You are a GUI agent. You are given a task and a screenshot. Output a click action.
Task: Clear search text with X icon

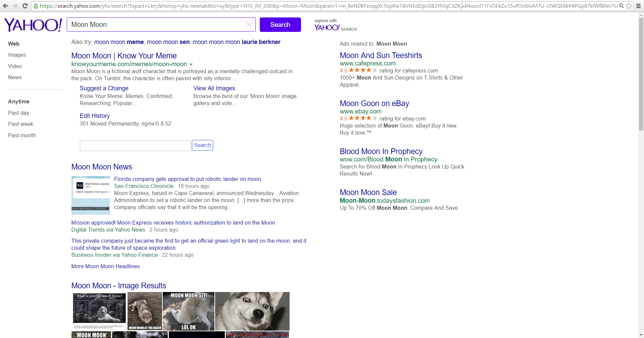point(249,25)
